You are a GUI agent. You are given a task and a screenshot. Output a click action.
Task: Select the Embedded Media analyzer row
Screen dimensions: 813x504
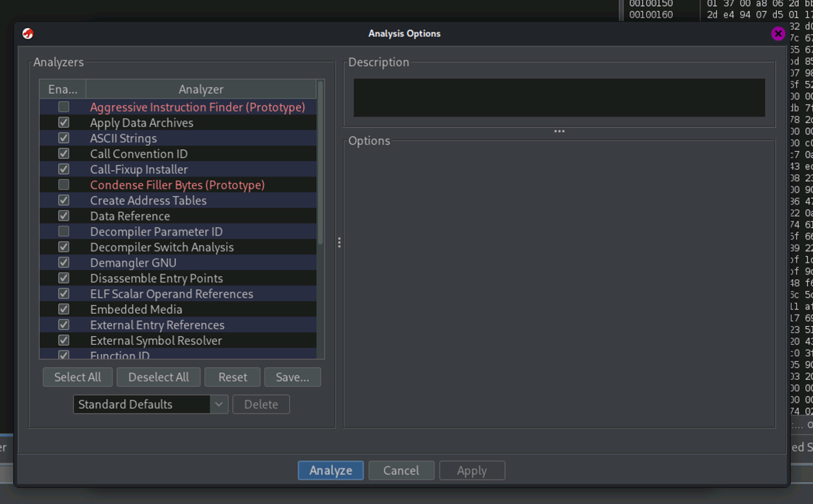[x=136, y=309]
